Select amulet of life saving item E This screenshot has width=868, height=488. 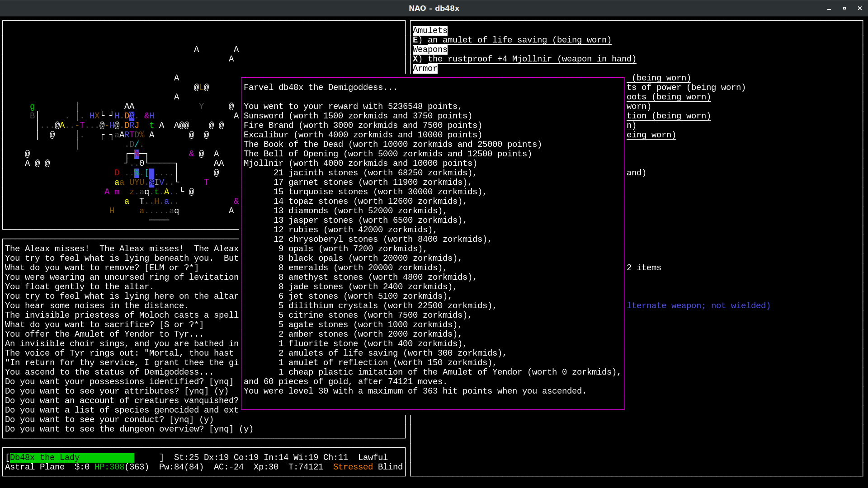click(512, 40)
